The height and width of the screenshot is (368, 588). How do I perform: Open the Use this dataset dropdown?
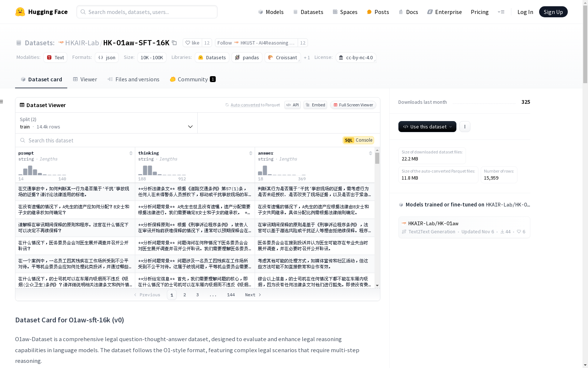[x=427, y=127]
